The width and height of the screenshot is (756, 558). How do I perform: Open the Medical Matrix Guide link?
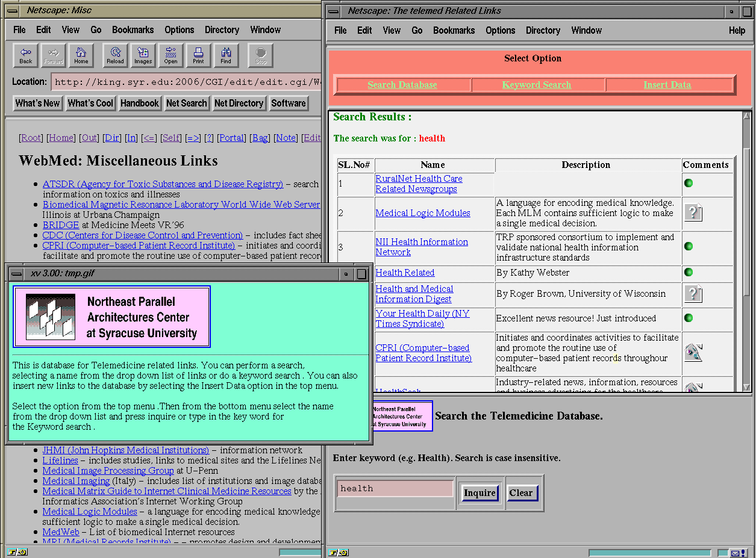click(x=167, y=491)
